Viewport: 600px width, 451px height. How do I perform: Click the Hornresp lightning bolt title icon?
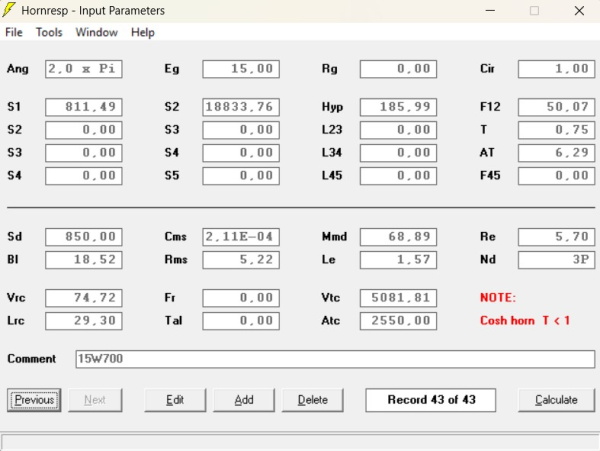pos(11,11)
